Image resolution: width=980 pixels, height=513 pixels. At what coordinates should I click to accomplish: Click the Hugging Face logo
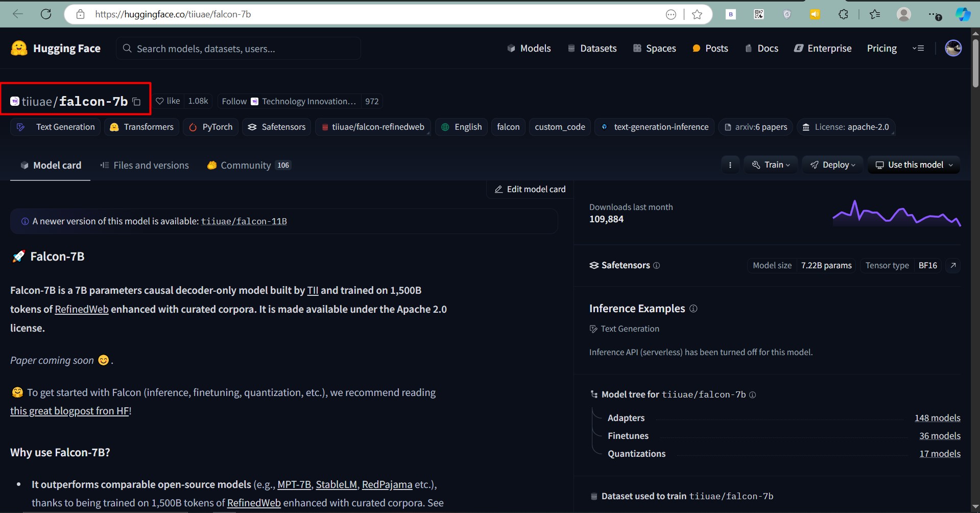(x=56, y=48)
